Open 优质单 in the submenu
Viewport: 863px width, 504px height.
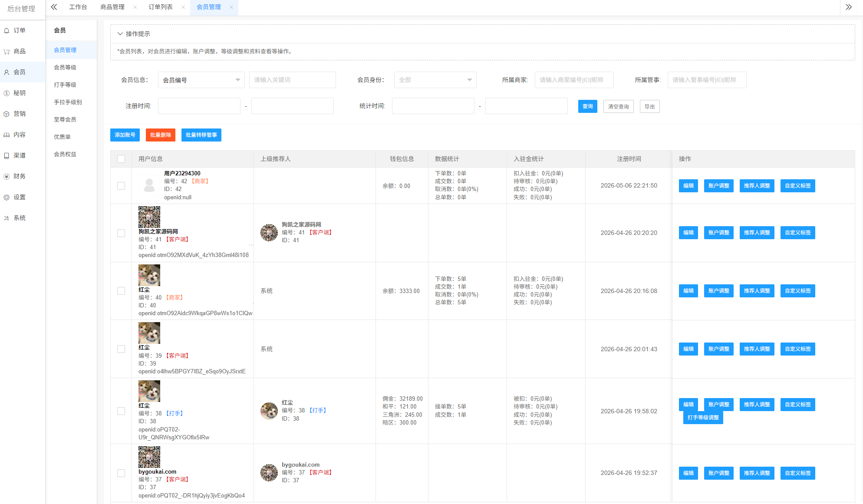(x=62, y=137)
